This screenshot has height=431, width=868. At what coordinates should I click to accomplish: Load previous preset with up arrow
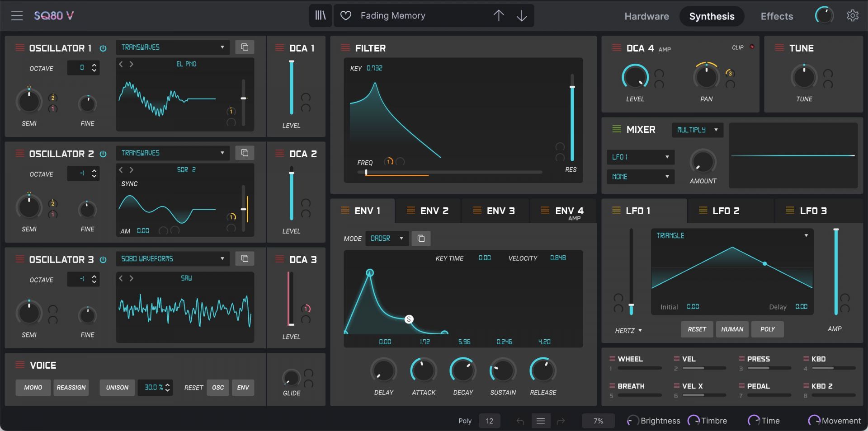[x=499, y=16]
